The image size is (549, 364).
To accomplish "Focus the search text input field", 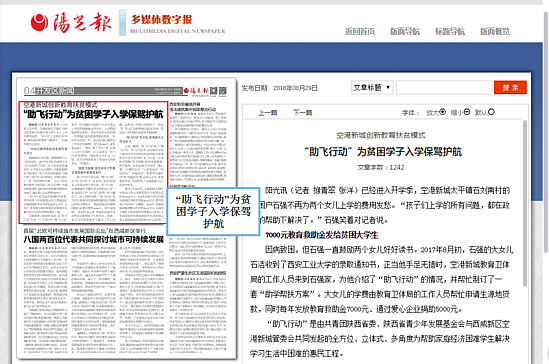I will click(444, 88).
